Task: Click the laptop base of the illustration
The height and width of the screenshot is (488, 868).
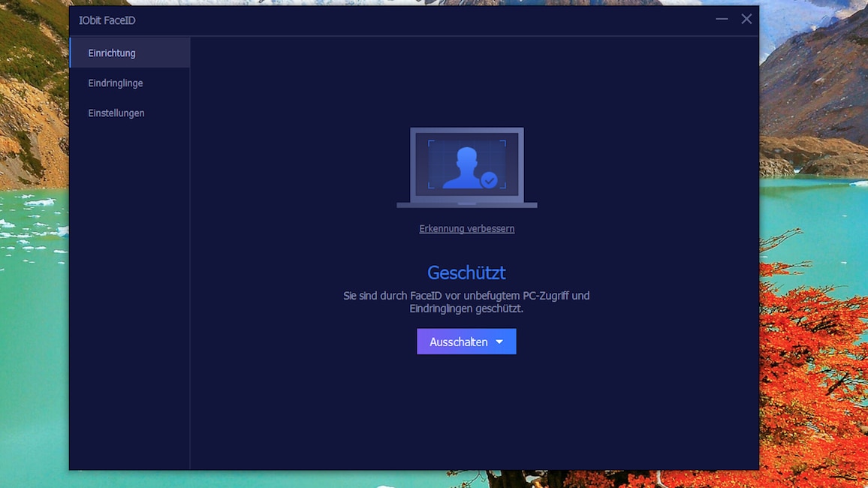Action: [466, 205]
